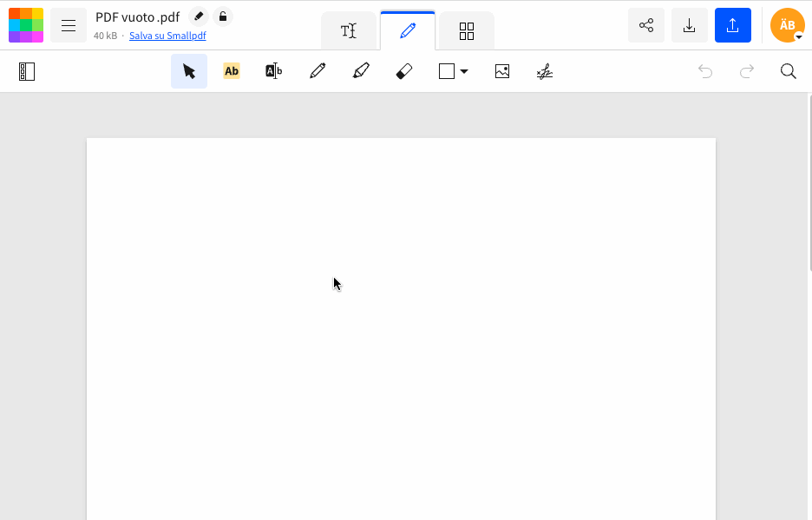The height and width of the screenshot is (520, 812).
Task: Select the highlighter marker tool
Action: 361,71
